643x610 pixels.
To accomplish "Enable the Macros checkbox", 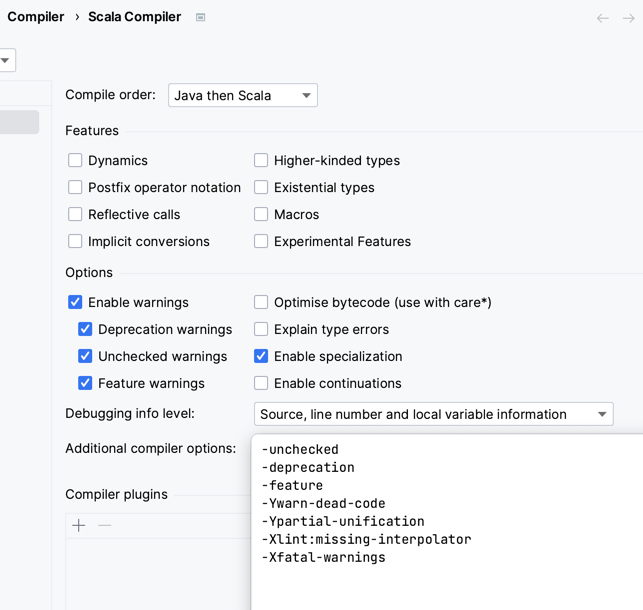I will tap(261, 214).
